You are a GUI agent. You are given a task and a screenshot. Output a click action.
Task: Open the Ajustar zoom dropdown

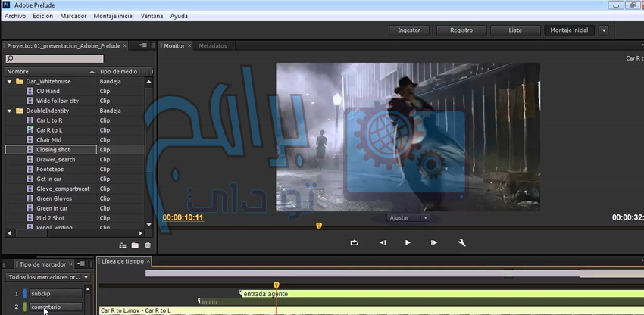[x=408, y=218]
